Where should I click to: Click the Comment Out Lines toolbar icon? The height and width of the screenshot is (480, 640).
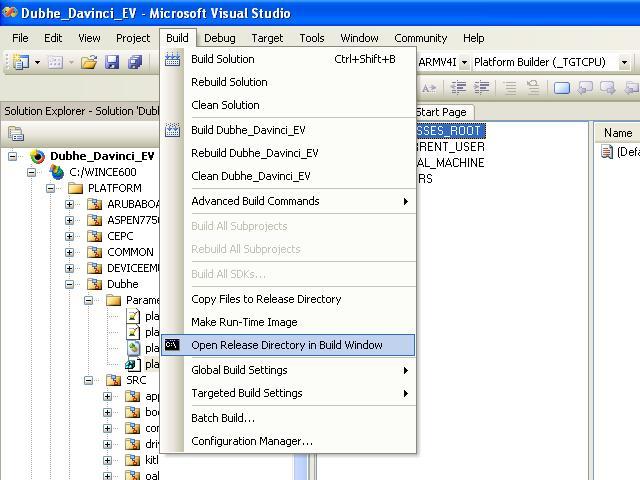click(x=510, y=87)
